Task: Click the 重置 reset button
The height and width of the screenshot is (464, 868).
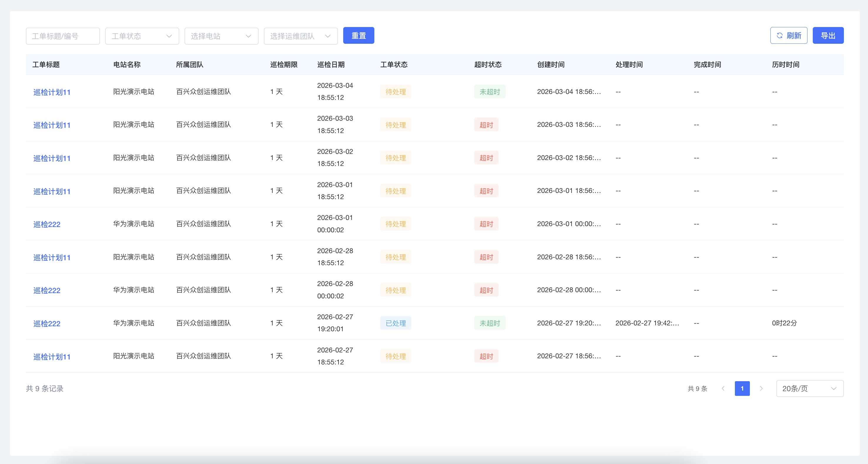Action: [358, 35]
